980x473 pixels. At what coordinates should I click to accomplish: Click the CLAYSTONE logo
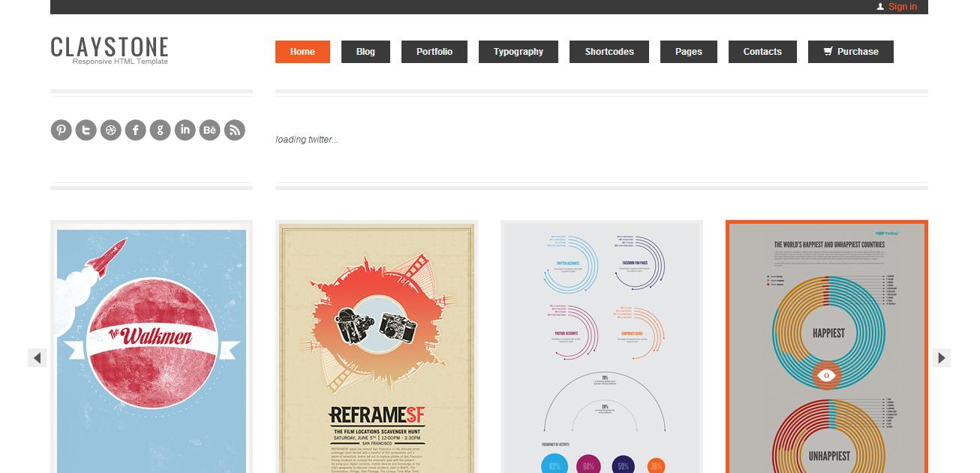click(110, 47)
